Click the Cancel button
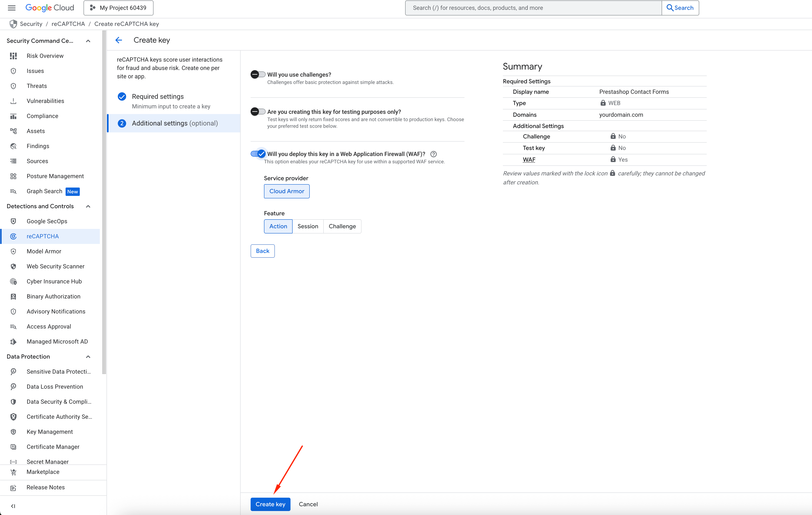The height and width of the screenshot is (515, 812). click(x=308, y=504)
